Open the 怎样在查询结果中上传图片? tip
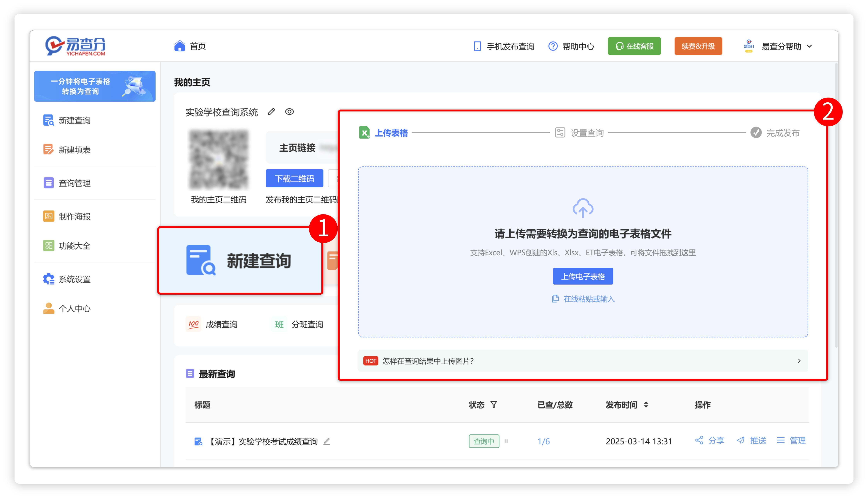Screen dimensions: 868x499 coord(583,361)
